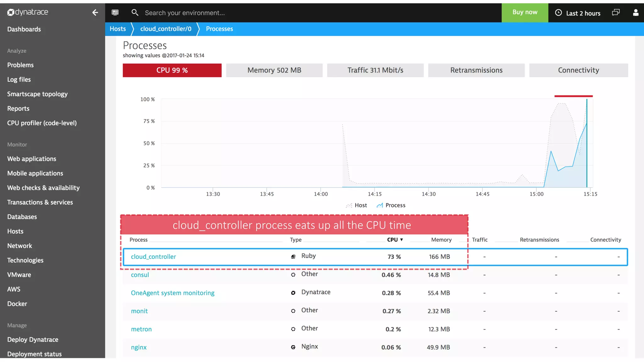Sort by Traffic column header

[x=480, y=240]
